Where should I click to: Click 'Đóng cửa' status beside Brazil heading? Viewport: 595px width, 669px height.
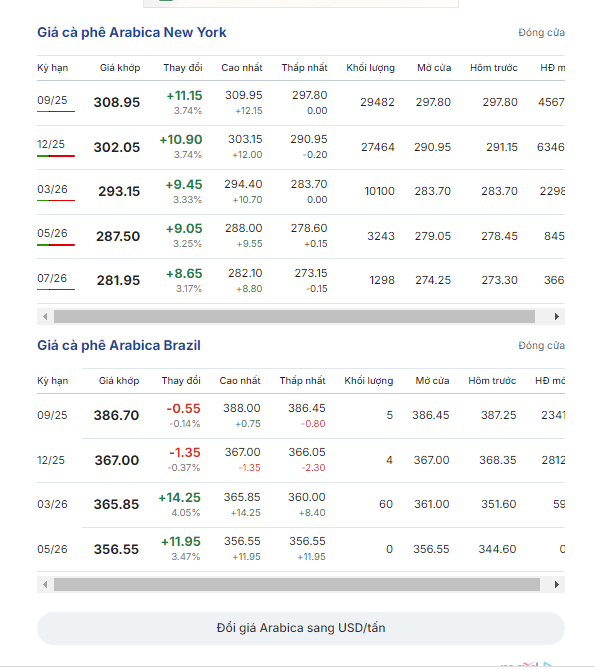pos(541,345)
